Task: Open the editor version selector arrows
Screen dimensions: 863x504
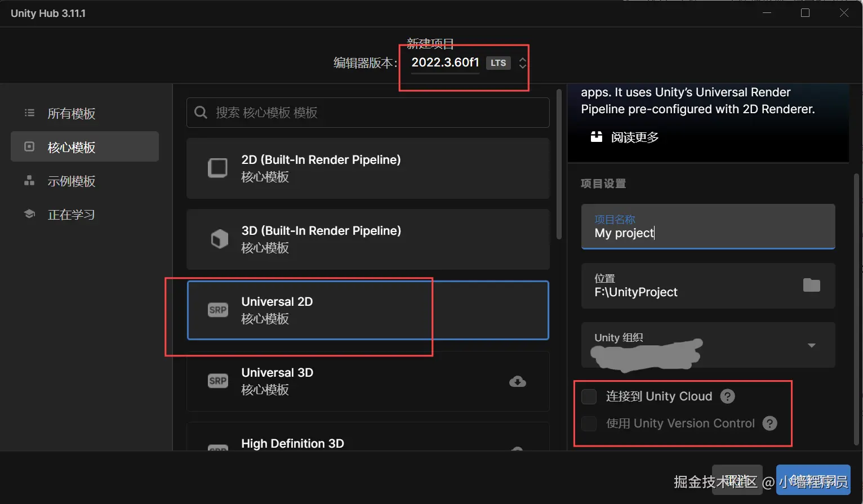Action: 523,63
